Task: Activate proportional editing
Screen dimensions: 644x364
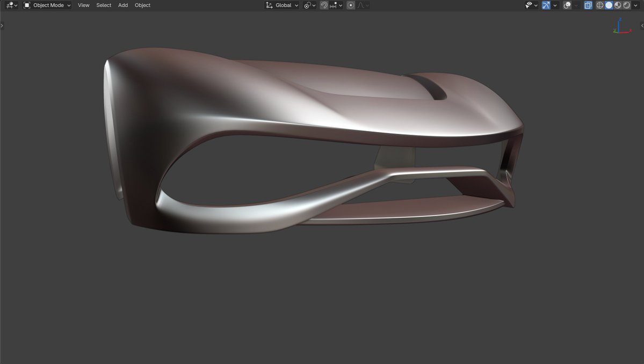Action: [x=351, y=5]
